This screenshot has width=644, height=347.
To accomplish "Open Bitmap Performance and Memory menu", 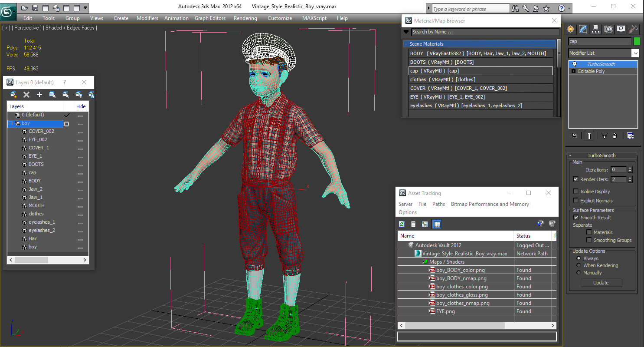I will (490, 204).
